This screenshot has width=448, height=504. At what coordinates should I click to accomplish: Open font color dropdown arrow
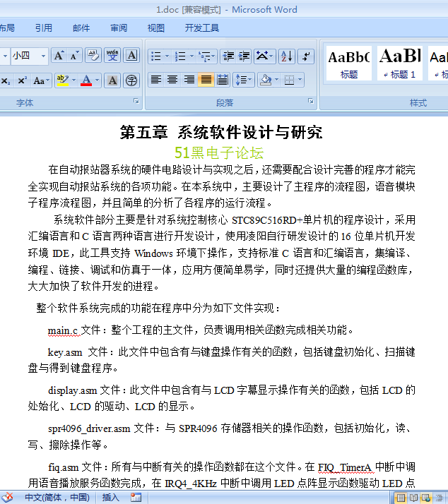click(98, 80)
